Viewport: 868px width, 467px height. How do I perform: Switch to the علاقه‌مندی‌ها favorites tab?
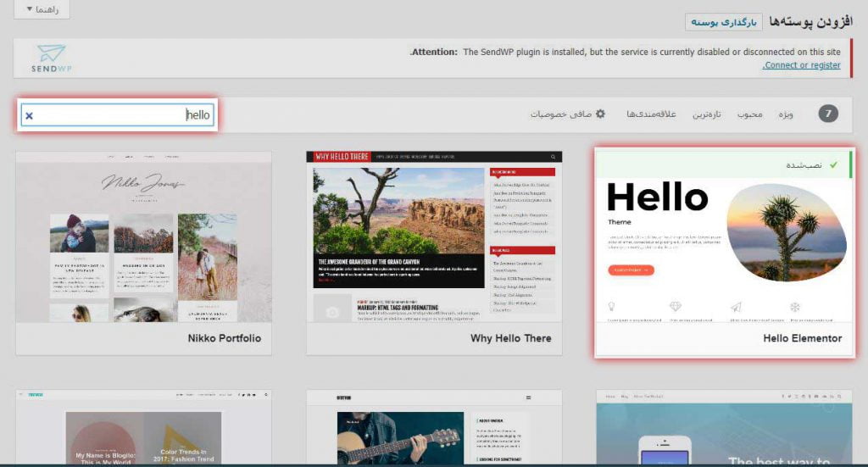(x=651, y=114)
